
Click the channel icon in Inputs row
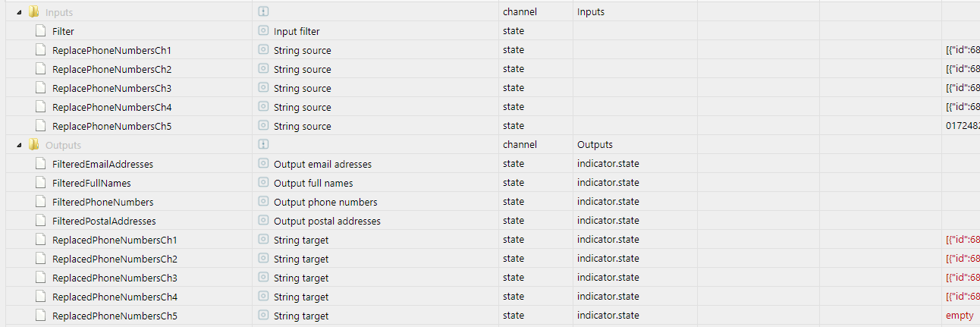click(263, 12)
